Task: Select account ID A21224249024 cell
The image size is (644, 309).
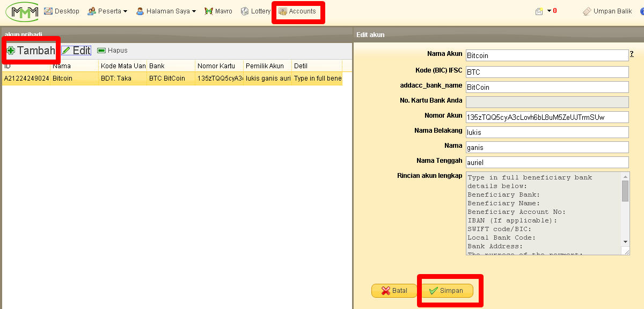Action: tap(26, 78)
